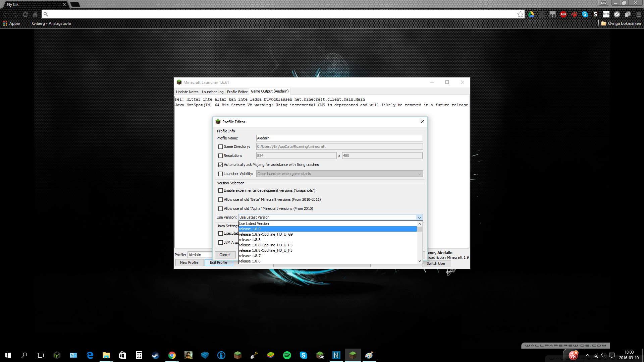The width and height of the screenshot is (644, 362).
Task: Enable the Game Directory checkbox
Action: (220, 147)
